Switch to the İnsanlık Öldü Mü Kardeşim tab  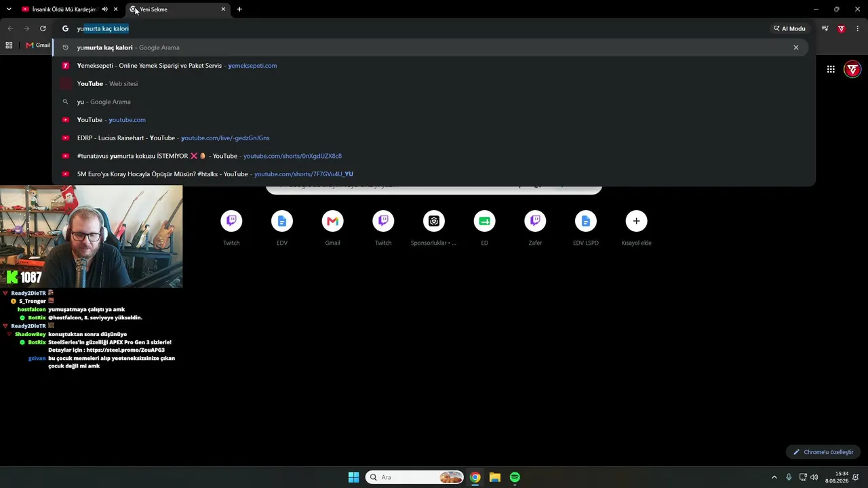(x=64, y=9)
